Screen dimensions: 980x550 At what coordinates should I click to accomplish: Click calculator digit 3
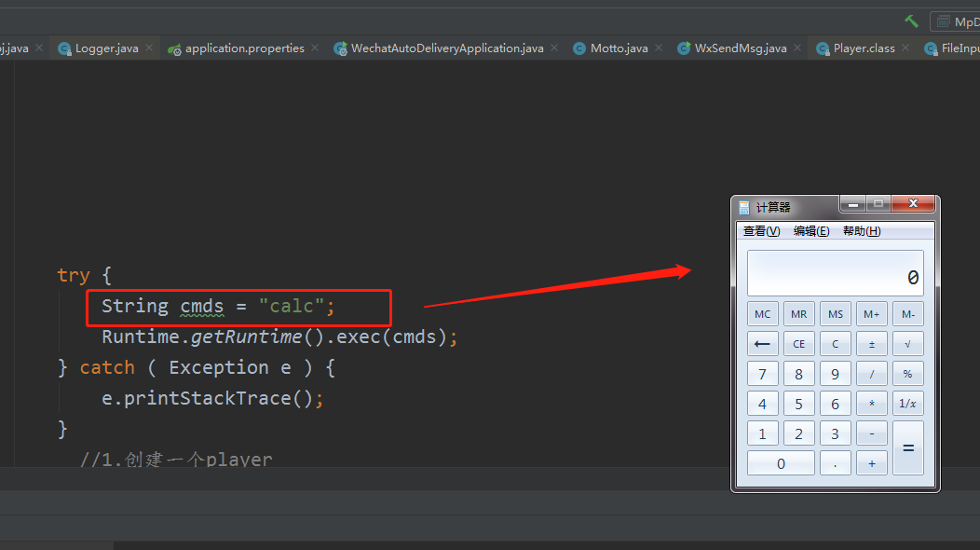(835, 433)
